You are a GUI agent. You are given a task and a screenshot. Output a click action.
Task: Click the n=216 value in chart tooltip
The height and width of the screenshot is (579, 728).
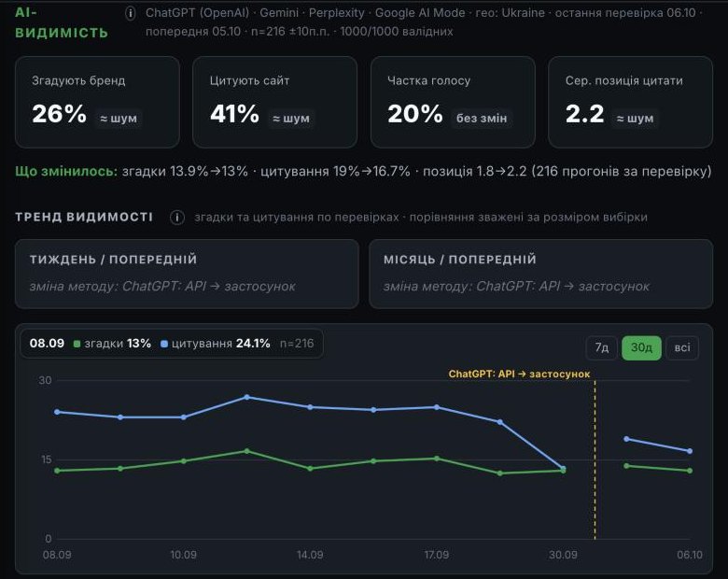click(x=297, y=344)
